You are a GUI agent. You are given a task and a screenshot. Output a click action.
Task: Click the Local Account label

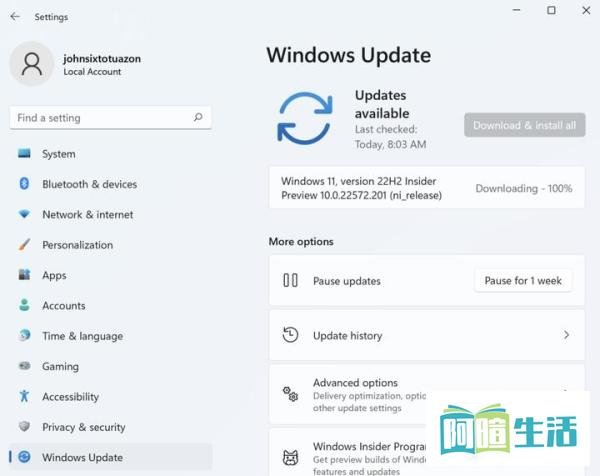pyautogui.click(x=92, y=72)
